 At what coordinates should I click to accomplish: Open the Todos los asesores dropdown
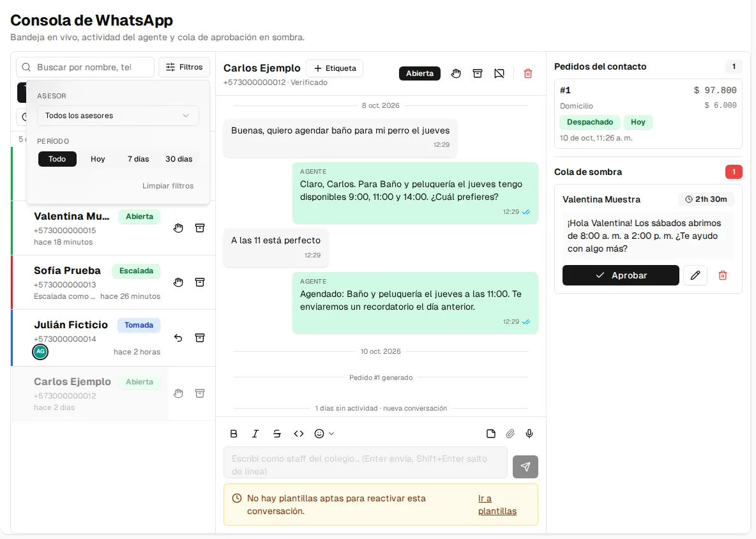(118, 116)
